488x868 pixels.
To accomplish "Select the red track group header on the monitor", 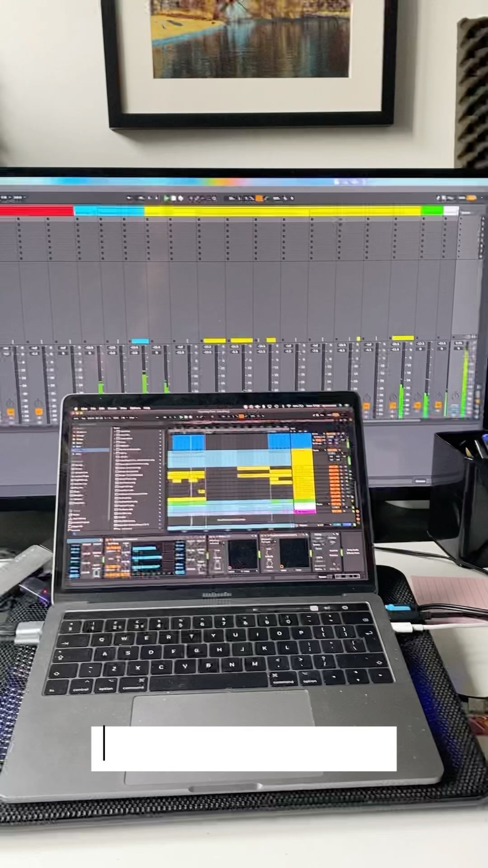I will pyautogui.click(x=36, y=211).
